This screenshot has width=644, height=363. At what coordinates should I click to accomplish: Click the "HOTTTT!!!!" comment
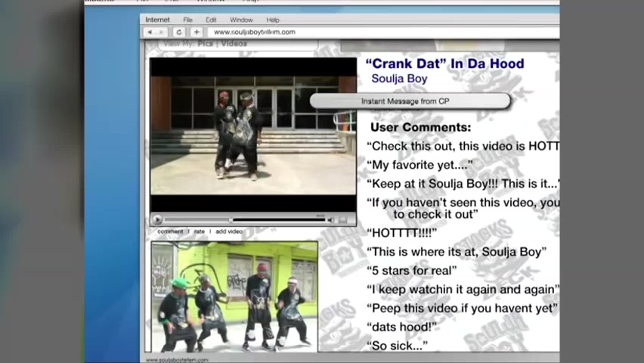pyautogui.click(x=401, y=233)
